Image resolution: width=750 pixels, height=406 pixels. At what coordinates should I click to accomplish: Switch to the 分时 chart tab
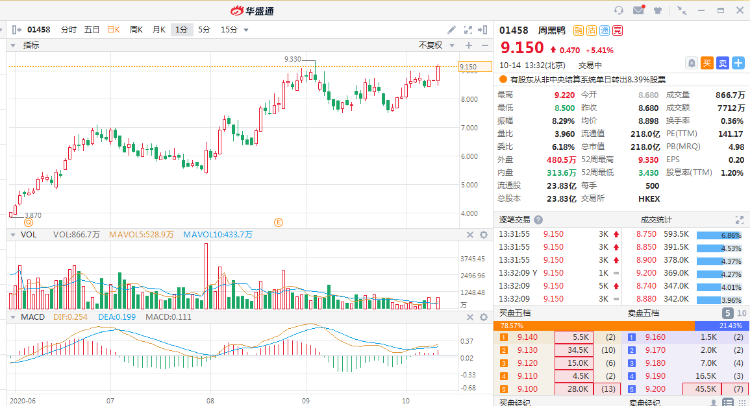68,30
